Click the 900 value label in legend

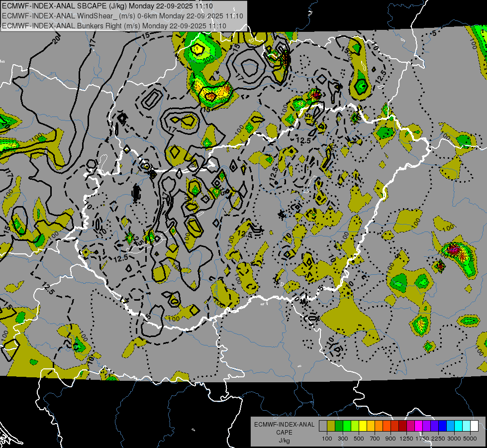390,439
